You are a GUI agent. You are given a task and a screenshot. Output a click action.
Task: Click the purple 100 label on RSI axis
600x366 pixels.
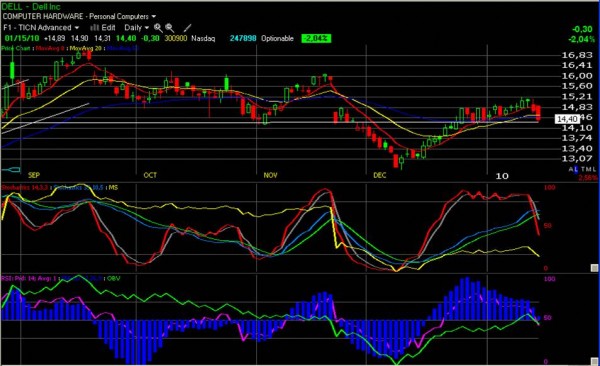coord(549,279)
